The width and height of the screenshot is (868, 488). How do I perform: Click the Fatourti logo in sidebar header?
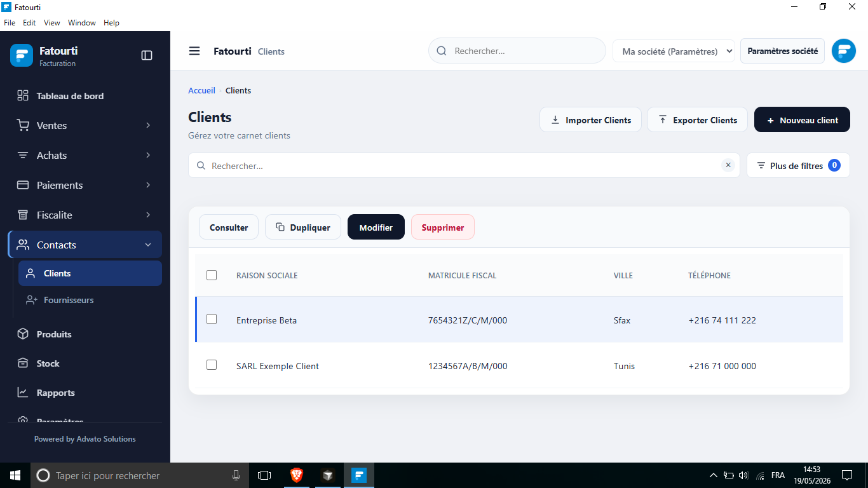coord(22,55)
